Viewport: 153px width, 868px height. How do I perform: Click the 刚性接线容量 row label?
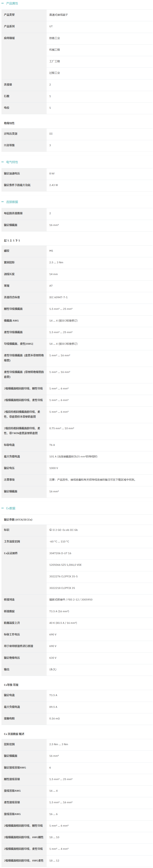click(12, 779)
